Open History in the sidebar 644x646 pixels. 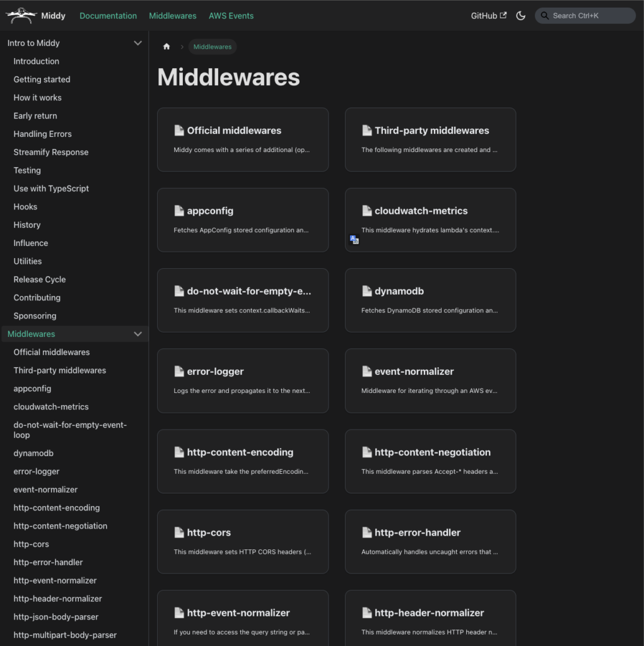(27, 225)
